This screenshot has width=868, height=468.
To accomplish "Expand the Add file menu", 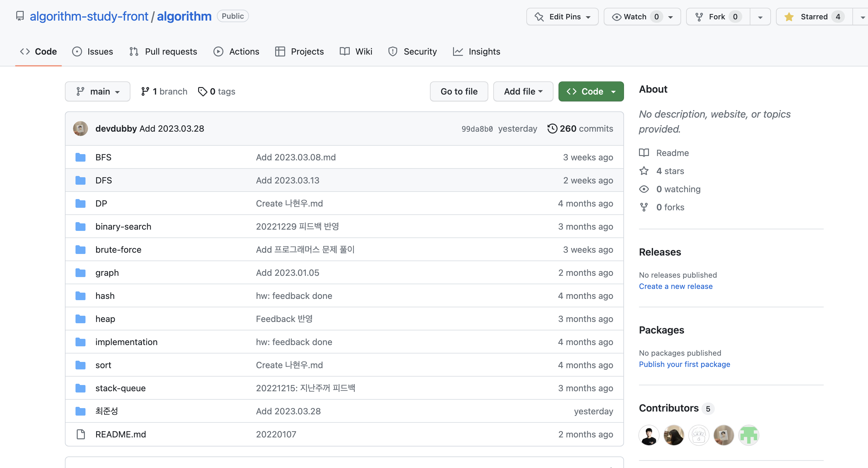I will 523,91.
